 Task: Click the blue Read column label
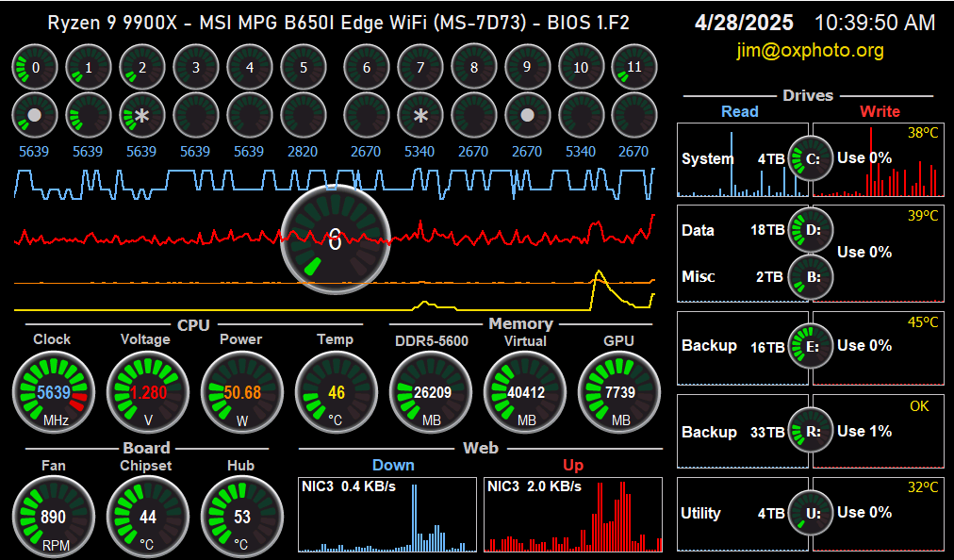(x=740, y=111)
